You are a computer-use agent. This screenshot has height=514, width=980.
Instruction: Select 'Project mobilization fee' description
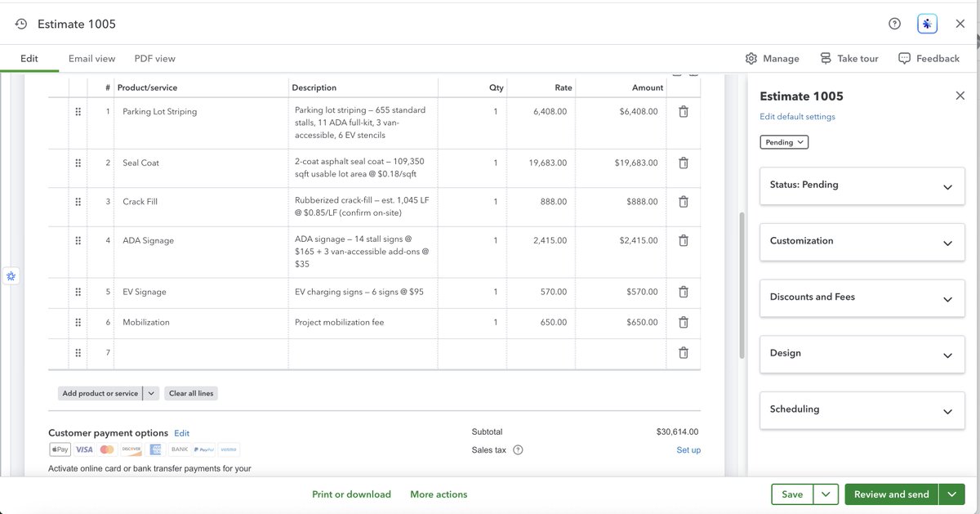coord(339,322)
